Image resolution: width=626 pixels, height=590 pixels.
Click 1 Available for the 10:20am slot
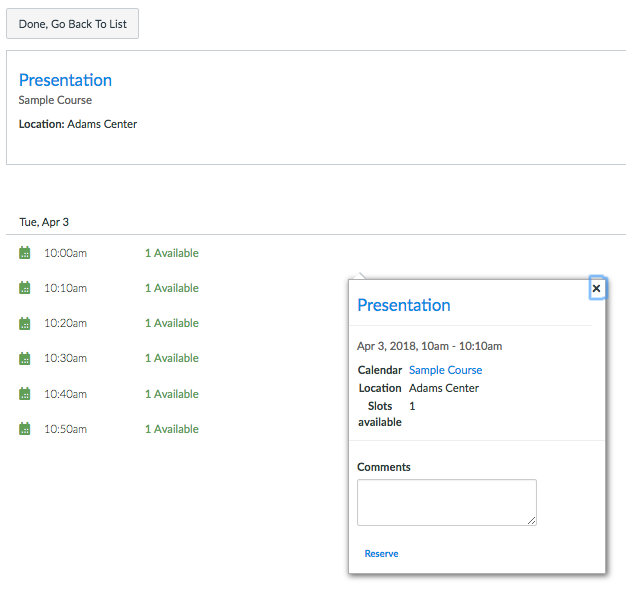[171, 323]
